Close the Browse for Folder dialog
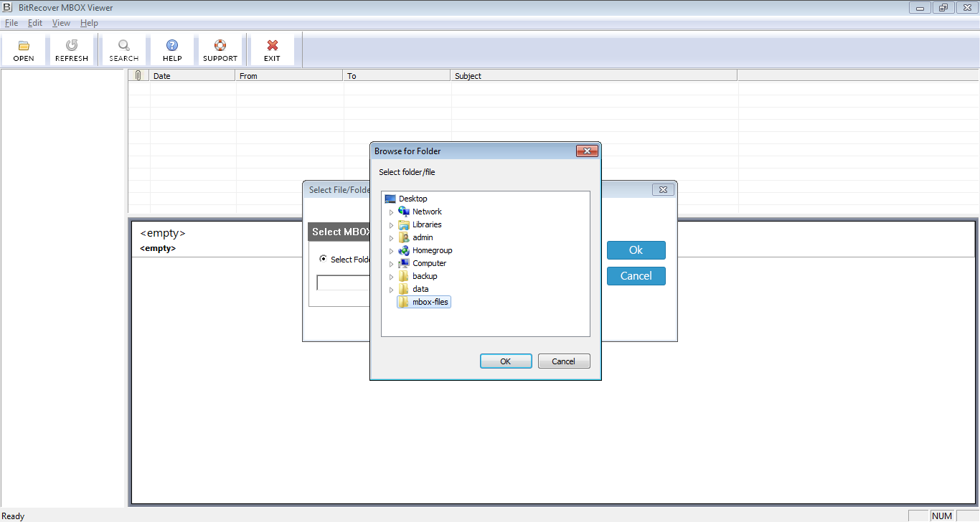This screenshot has height=522, width=980. 587,151
